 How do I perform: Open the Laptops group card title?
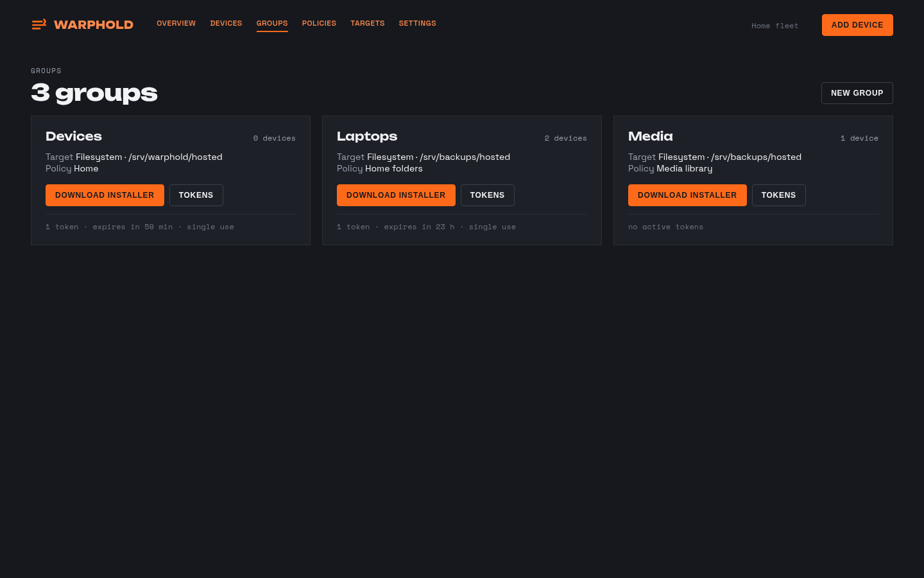point(367,136)
